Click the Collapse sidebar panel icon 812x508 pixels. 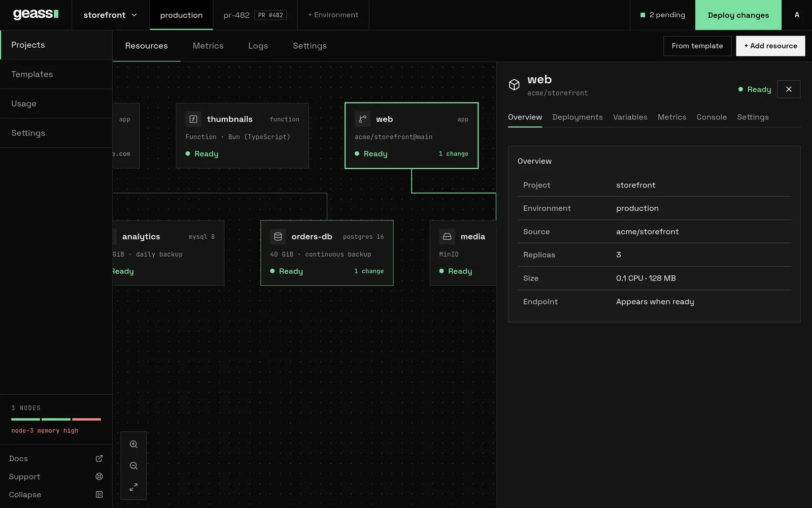(99, 495)
